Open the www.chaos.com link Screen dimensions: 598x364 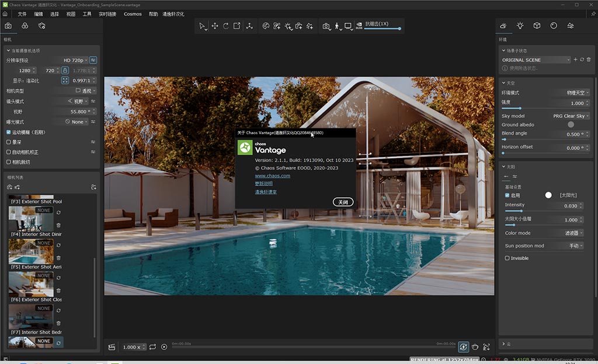[x=272, y=176]
